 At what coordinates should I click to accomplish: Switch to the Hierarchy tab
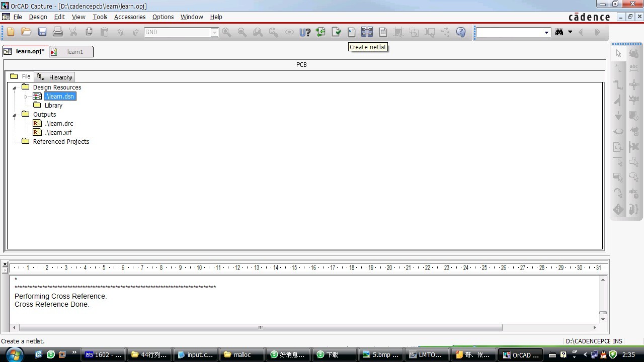[55, 77]
